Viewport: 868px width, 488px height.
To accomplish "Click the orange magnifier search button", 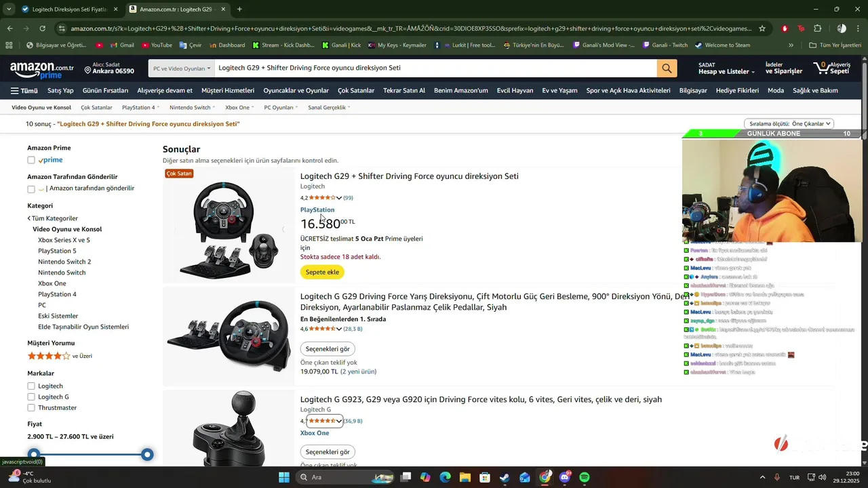I will click(667, 68).
